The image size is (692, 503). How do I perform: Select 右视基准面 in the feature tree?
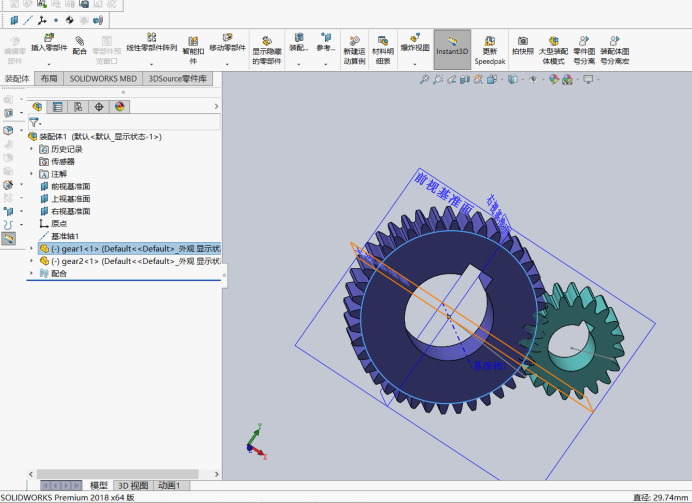coord(65,211)
